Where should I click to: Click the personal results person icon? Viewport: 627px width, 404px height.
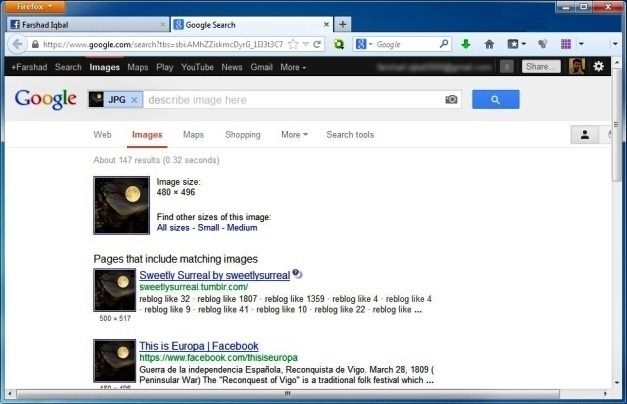click(x=585, y=135)
